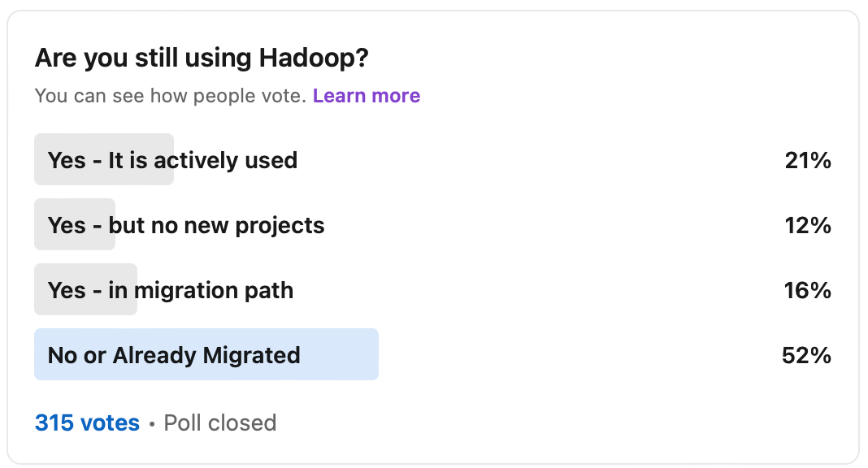
Task: Click the separator dot before 'Poll closed'
Action: point(151,422)
